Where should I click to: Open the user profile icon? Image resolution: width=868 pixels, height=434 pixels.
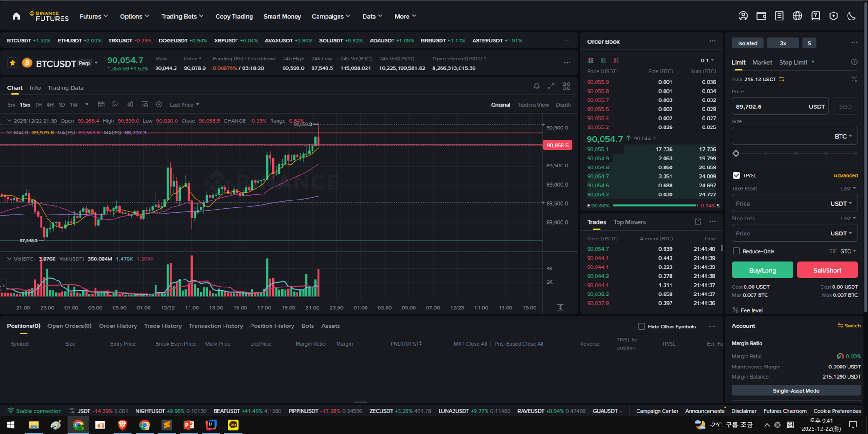click(743, 16)
